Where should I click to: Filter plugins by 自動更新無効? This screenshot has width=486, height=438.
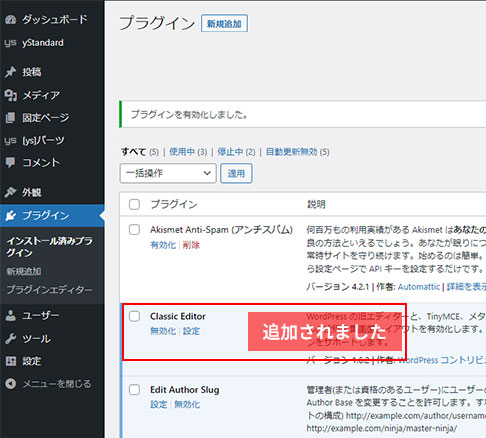click(x=292, y=152)
